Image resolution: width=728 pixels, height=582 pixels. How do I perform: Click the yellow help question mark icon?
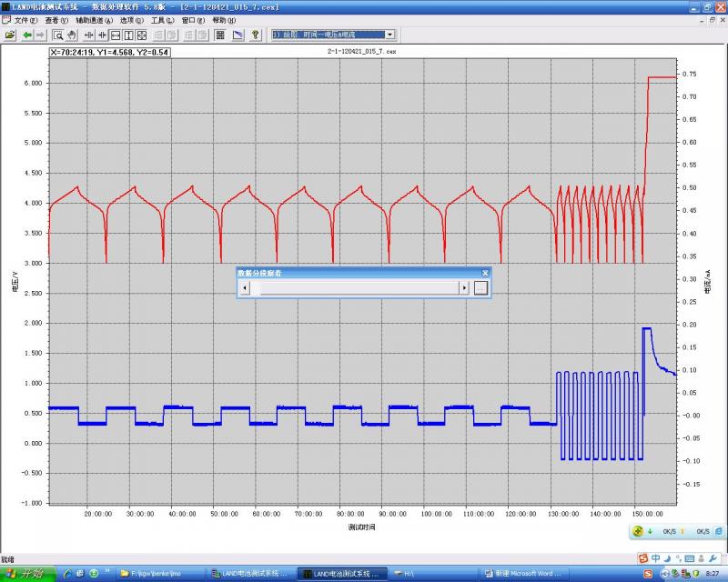coord(256,35)
